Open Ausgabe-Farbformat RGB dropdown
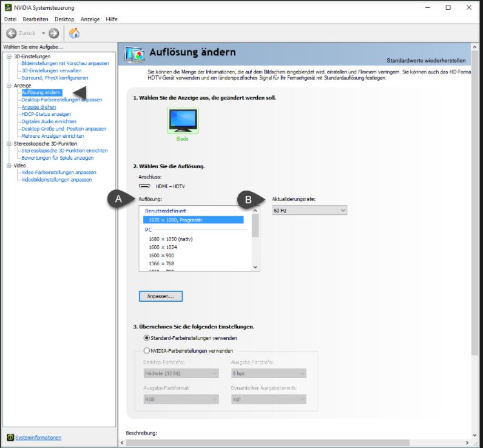This screenshot has height=448, width=483. (181, 399)
